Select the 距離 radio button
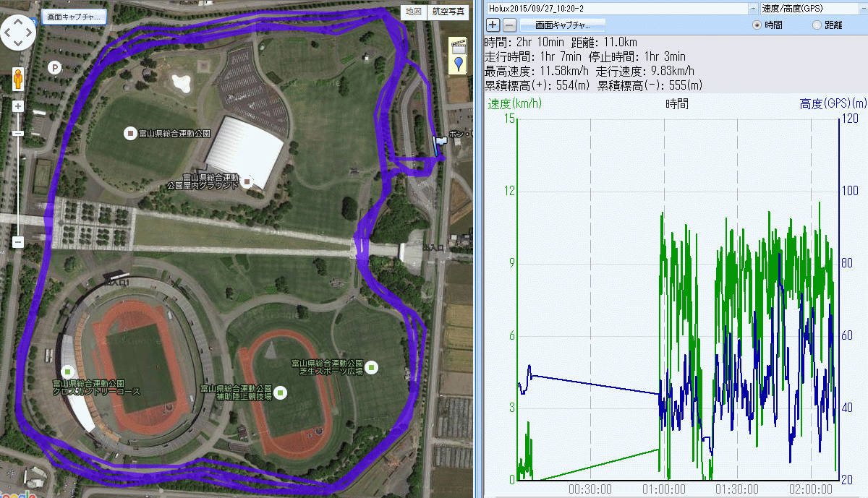The width and height of the screenshot is (868, 498). (817, 25)
